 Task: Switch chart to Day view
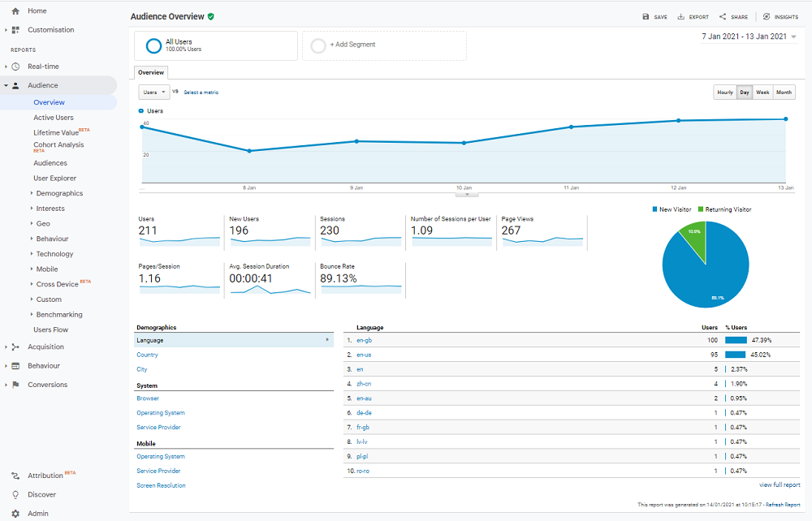(x=745, y=92)
